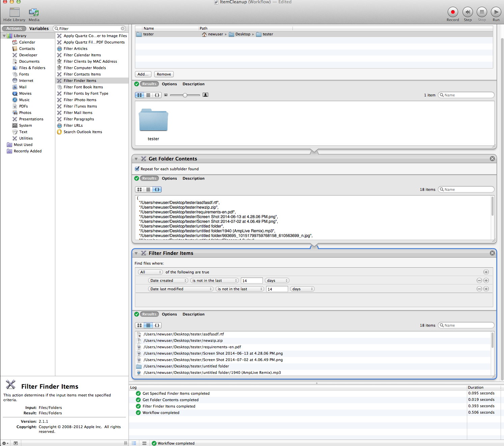Switch Filter Finder results to icon view
Screen dimensions: 504x446
point(139,325)
